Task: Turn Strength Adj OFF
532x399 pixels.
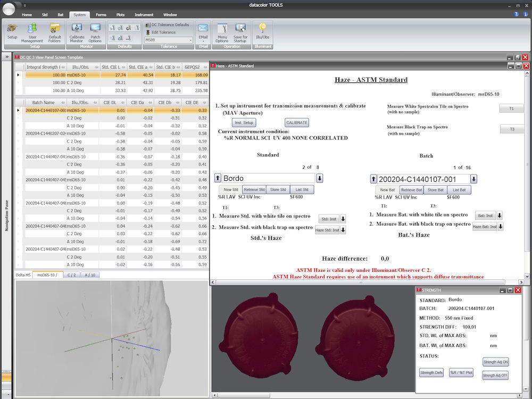Action: (495, 375)
